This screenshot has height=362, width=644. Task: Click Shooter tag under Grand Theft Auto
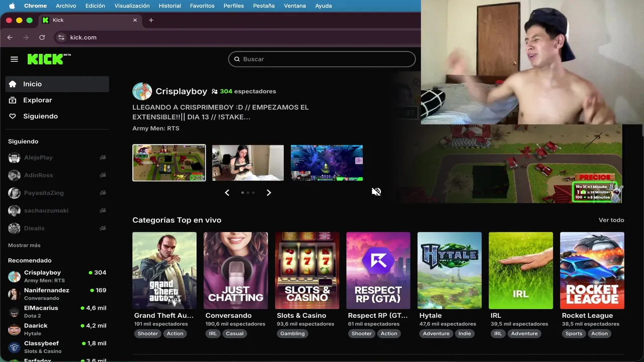(x=148, y=333)
